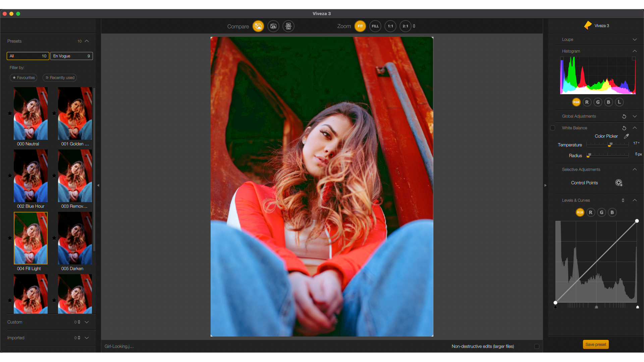Viewport: 644px width, 362px height.
Task: Click the Color Picker eyedropper icon
Action: [x=626, y=136]
